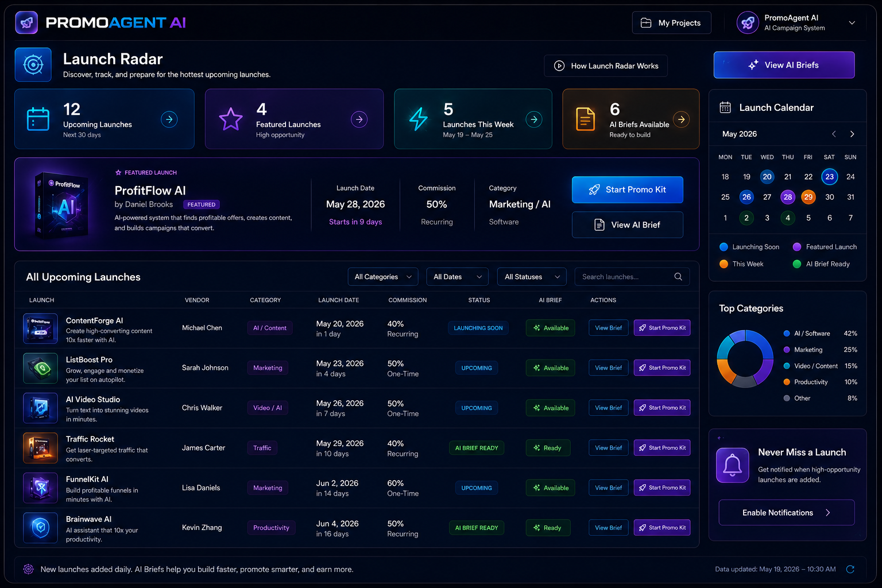
Task: Select May 28 featured launch date in calendar
Action: (788, 197)
